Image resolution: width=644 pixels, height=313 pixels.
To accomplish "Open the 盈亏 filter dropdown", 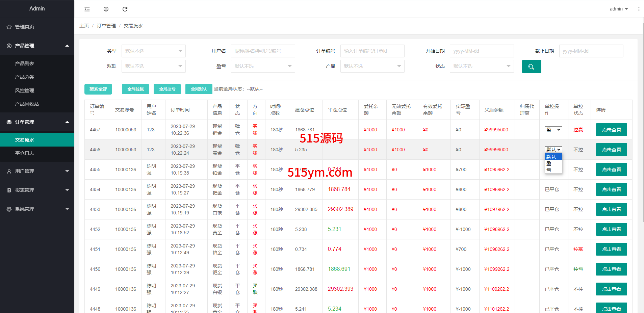I will 263,66.
